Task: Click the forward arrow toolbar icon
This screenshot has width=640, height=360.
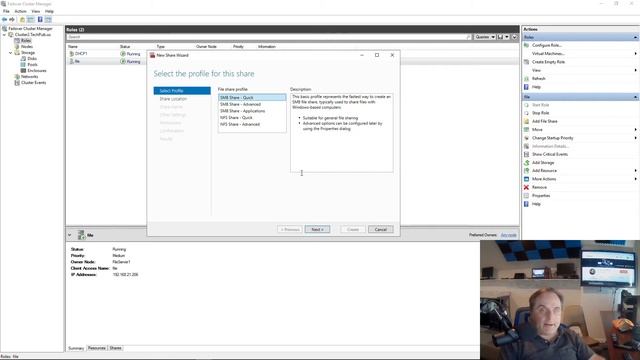Action: [12, 19]
